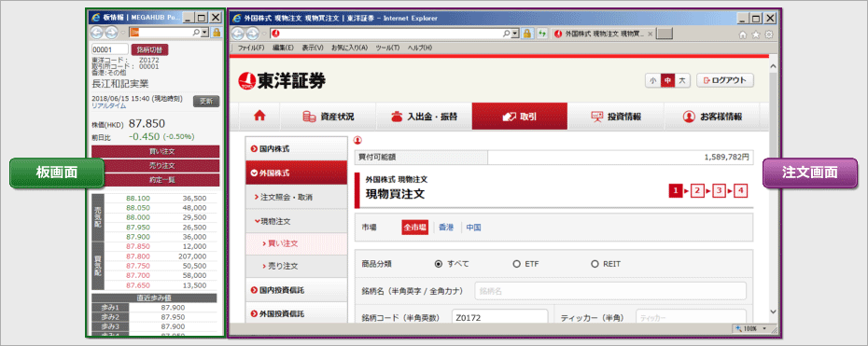Set font size to 大
The height and width of the screenshot is (346, 868).
point(682,81)
